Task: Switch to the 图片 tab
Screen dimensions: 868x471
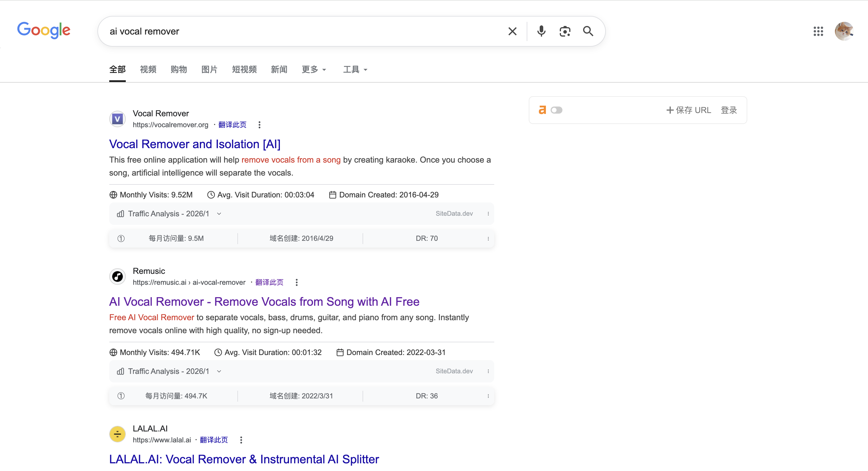Action: coord(209,69)
